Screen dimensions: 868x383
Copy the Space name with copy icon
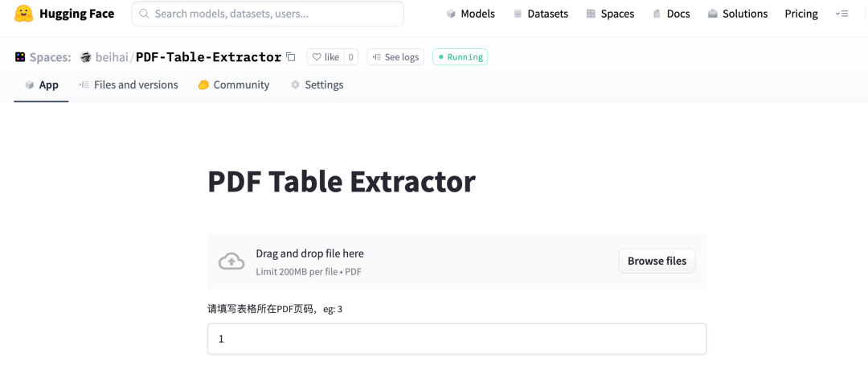[291, 56]
